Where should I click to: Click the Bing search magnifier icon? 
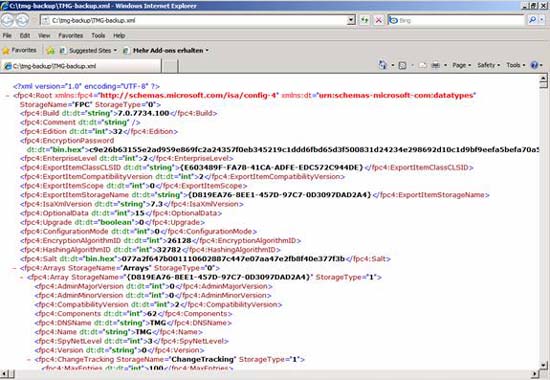tap(532, 20)
